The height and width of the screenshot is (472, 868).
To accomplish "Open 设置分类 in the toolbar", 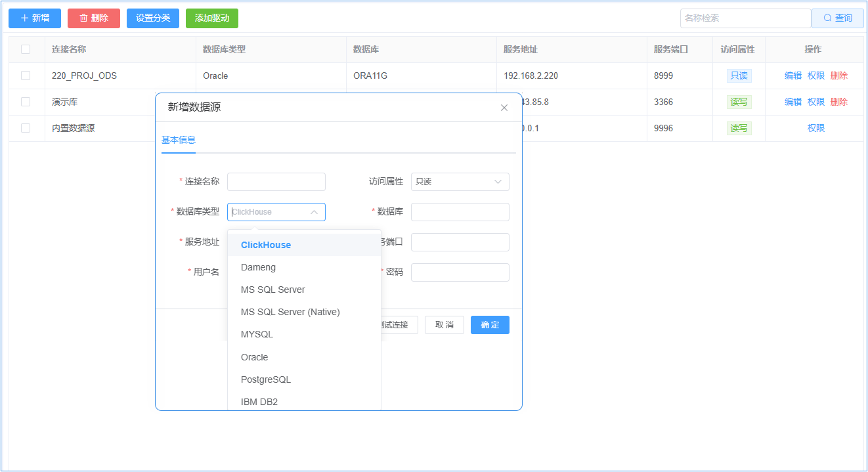I will [153, 18].
